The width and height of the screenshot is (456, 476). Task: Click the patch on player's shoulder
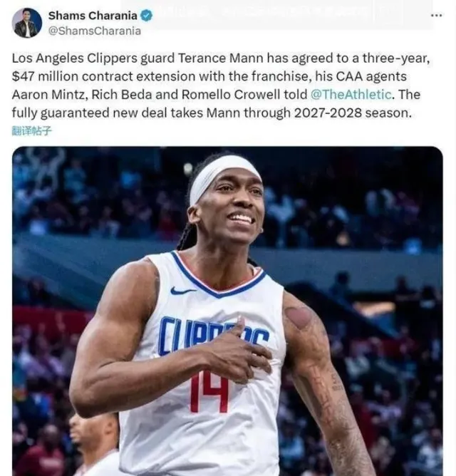(299, 318)
